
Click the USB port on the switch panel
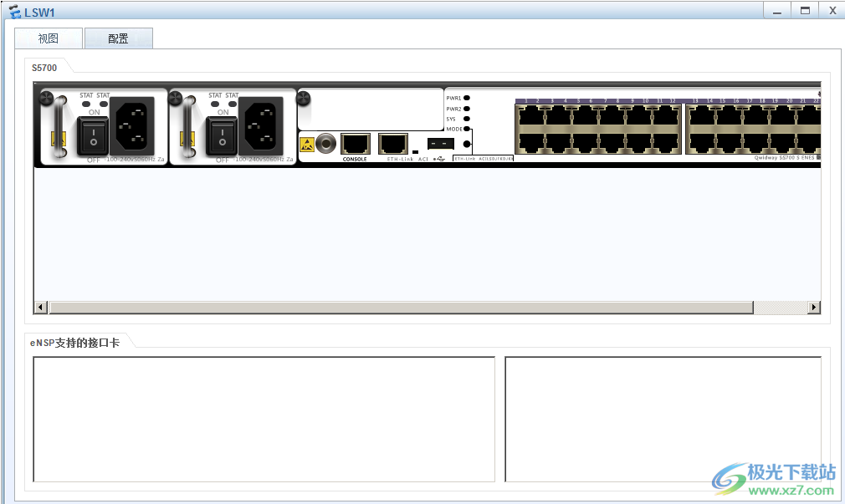point(441,143)
